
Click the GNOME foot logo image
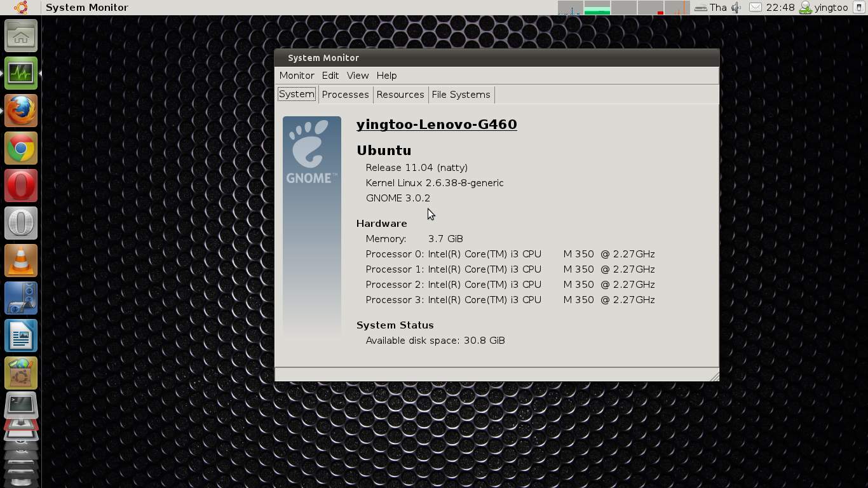[x=311, y=152]
